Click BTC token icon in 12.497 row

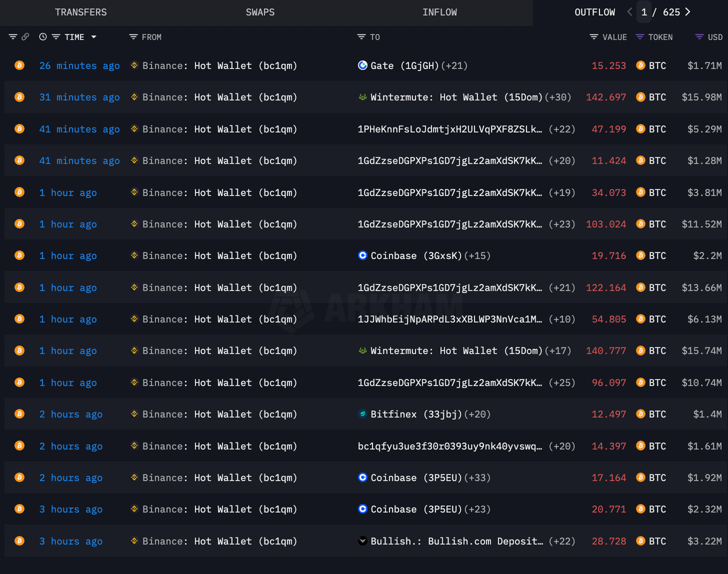[641, 414]
